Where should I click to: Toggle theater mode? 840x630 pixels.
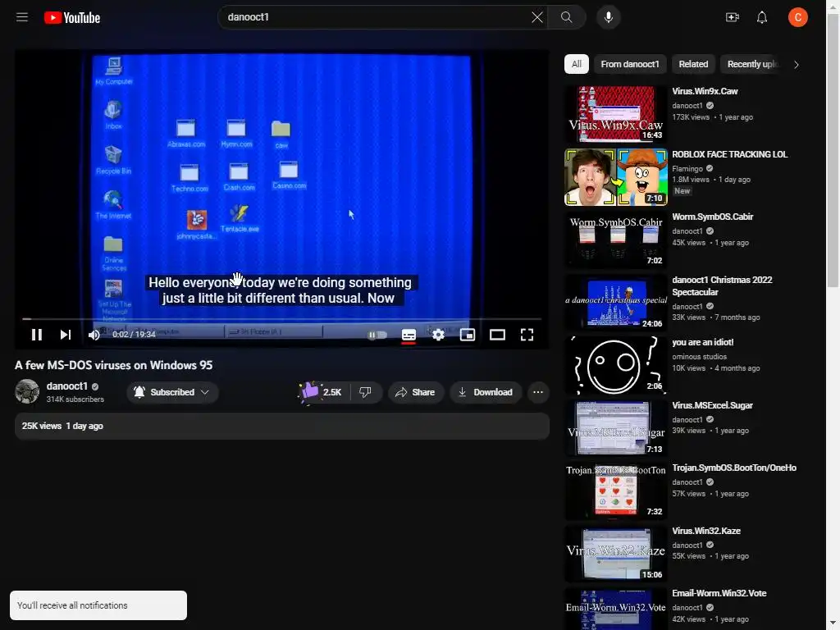tap(497, 335)
